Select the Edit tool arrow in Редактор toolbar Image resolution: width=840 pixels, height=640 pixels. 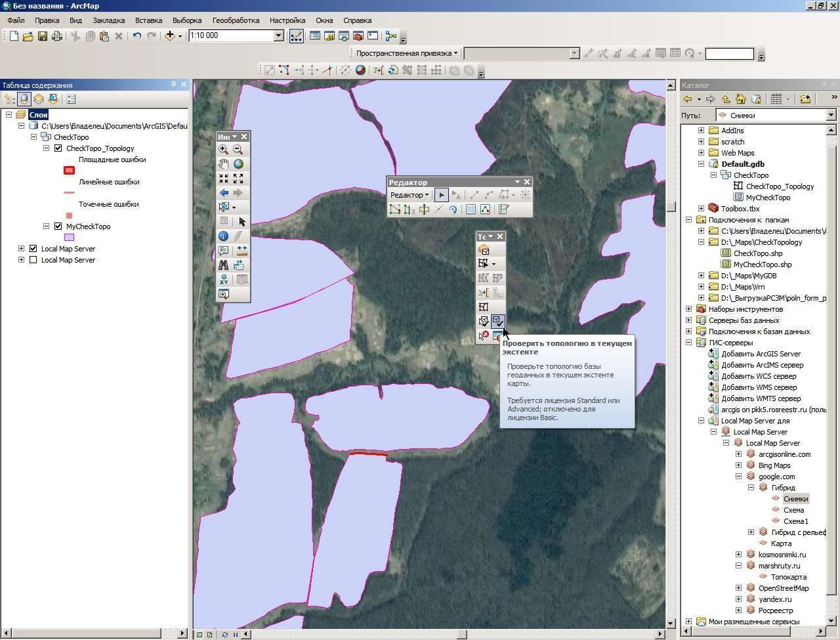click(x=442, y=194)
